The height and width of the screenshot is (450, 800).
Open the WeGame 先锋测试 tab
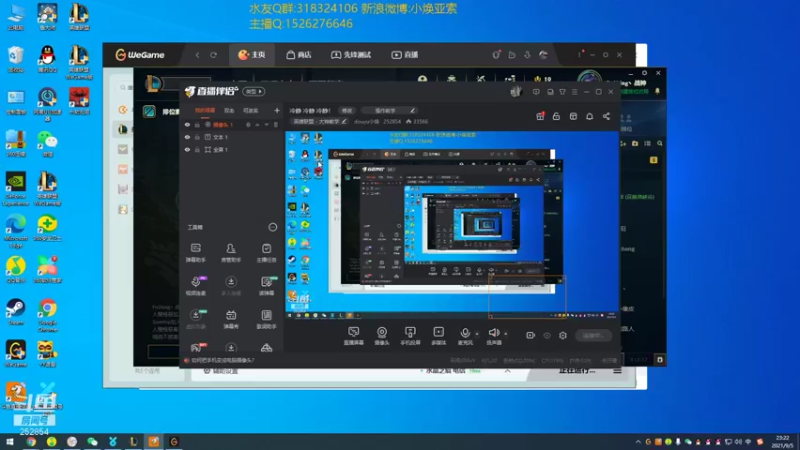point(351,55)
